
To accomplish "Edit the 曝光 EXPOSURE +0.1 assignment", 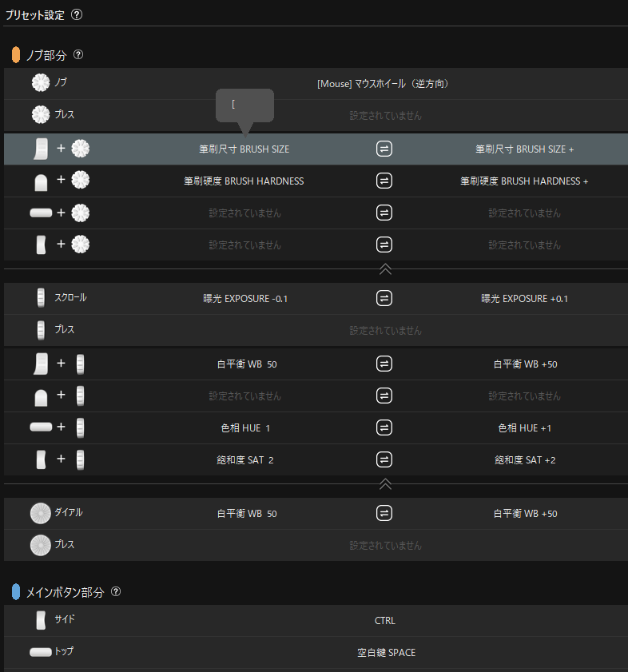I will [524, 299].
